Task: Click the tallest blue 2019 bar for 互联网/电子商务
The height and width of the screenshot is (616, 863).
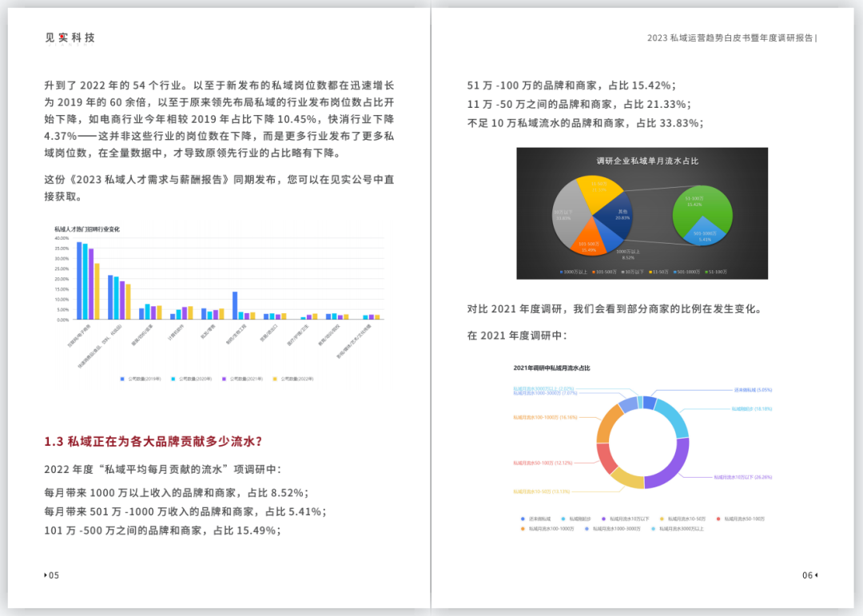Action: [79, 280]
